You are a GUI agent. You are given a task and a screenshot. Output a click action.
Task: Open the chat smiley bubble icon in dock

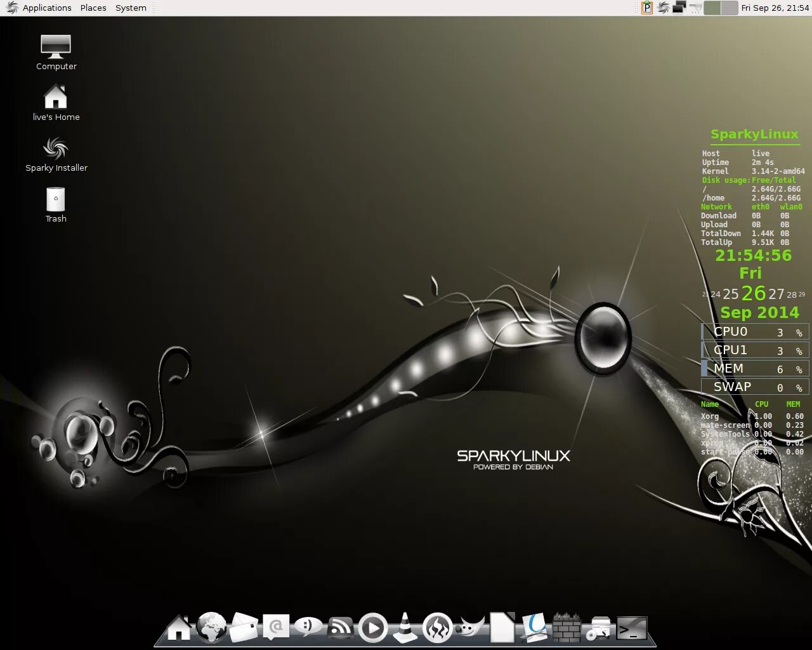pos(308,628)
